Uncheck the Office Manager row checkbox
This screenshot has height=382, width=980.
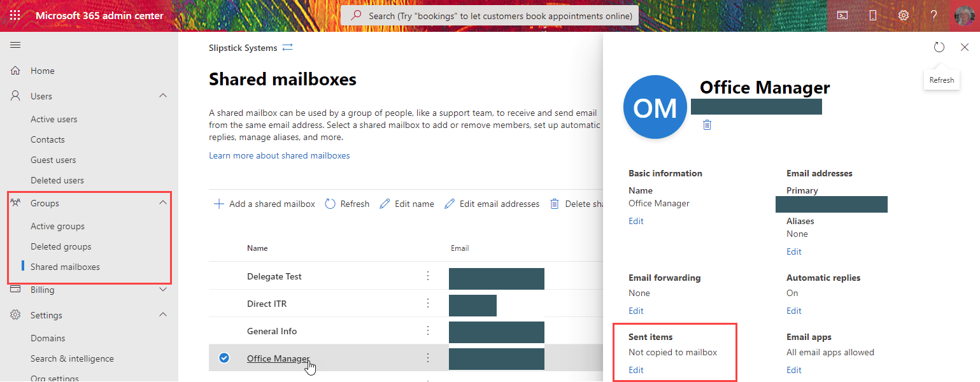click(224, 358)
